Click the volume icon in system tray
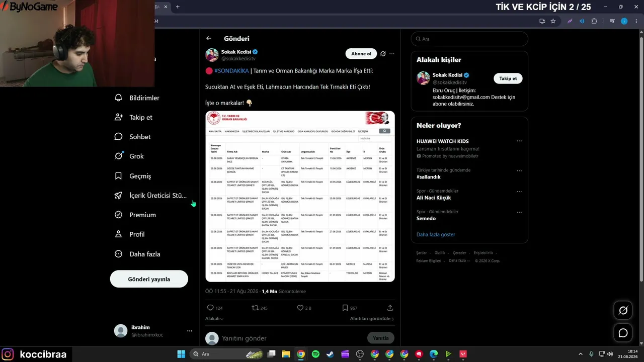 coord(610,354)
